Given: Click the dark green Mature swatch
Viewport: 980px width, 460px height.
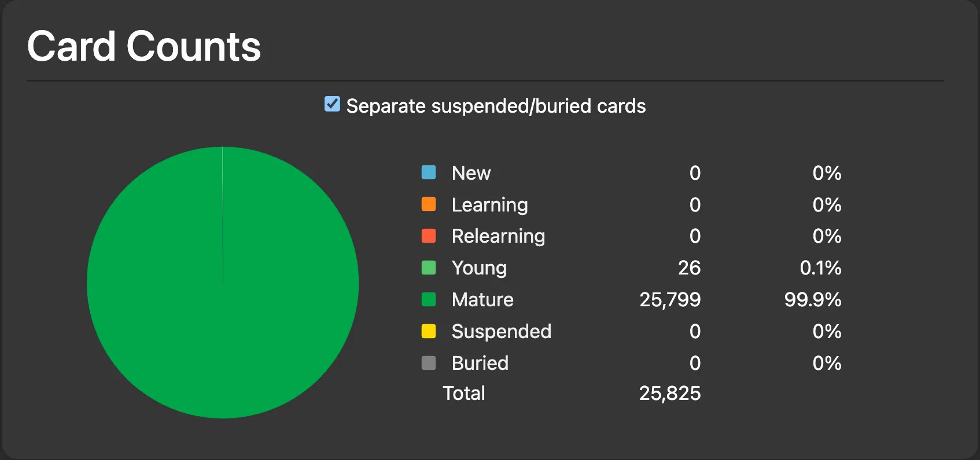Looking at the screenshot, I should point(429,299).
